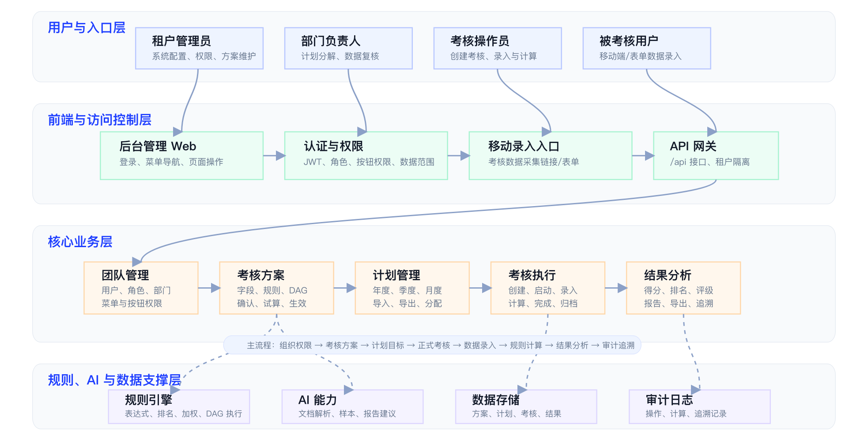This screenshot has height=436, width=868.
Task: Select the 考核方案 box
Action: [276, 288]
